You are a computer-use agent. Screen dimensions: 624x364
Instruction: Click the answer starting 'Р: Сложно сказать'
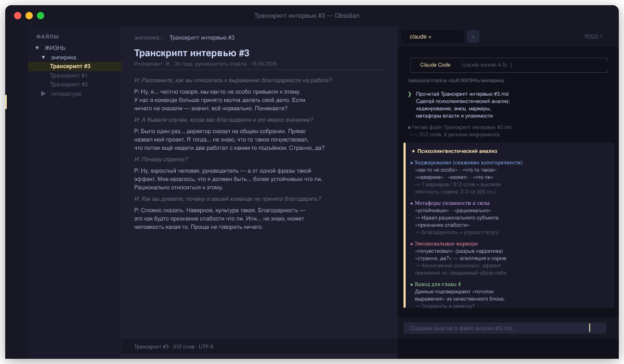click(220, 218)
